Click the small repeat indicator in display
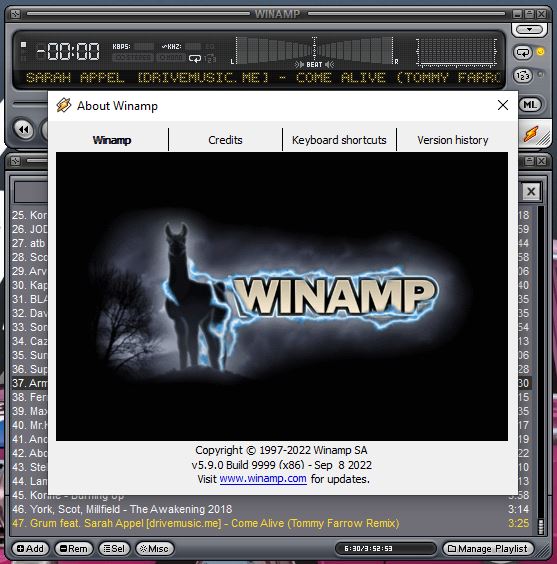 click(195, 58)
